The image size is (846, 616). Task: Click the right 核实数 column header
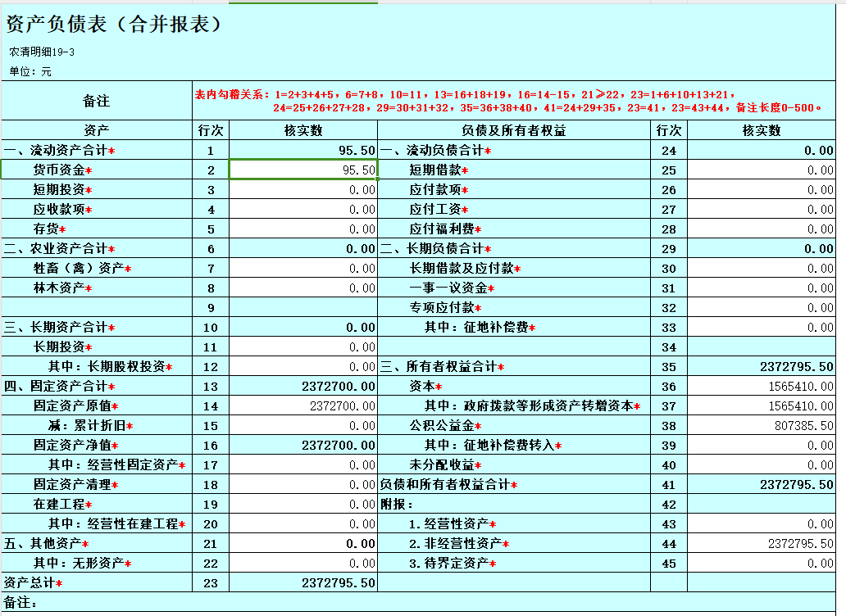pyautogui.click(x=762, y=130)
